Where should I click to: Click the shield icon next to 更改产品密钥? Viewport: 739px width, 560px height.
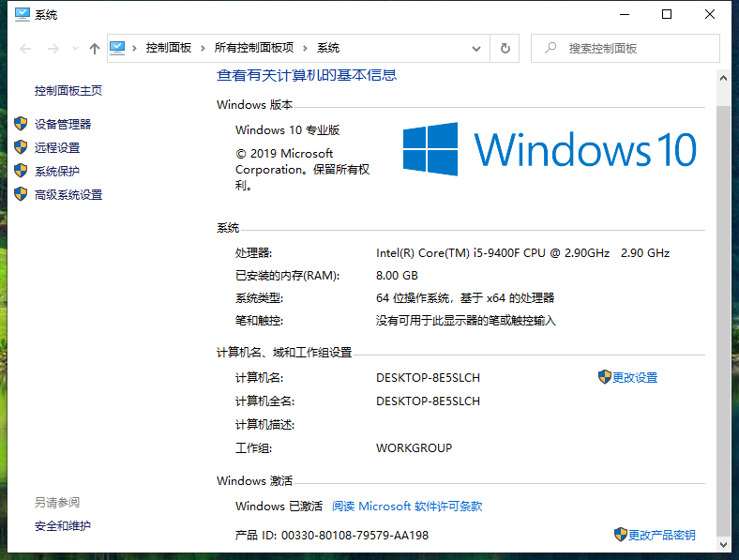[620, 535]
